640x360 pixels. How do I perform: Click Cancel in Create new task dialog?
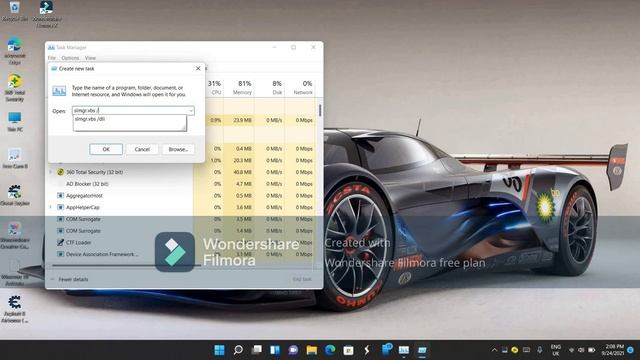[142, 149]
